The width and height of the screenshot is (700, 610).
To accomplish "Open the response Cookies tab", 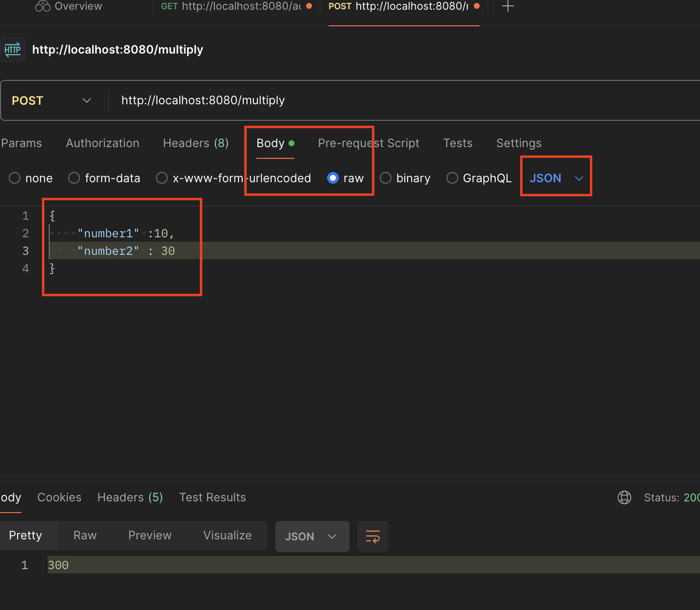I will [x=59, y=497].
